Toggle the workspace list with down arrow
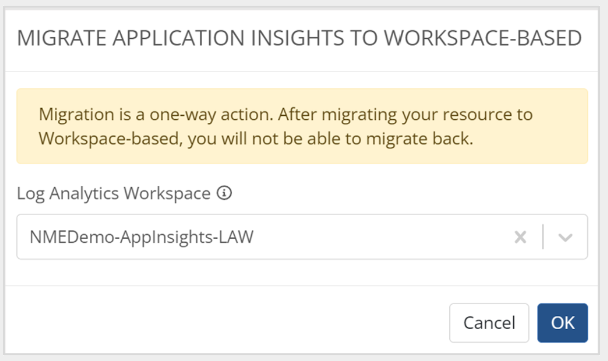The width and height of the screenshot is (608, 361). (x=565, y=237)
